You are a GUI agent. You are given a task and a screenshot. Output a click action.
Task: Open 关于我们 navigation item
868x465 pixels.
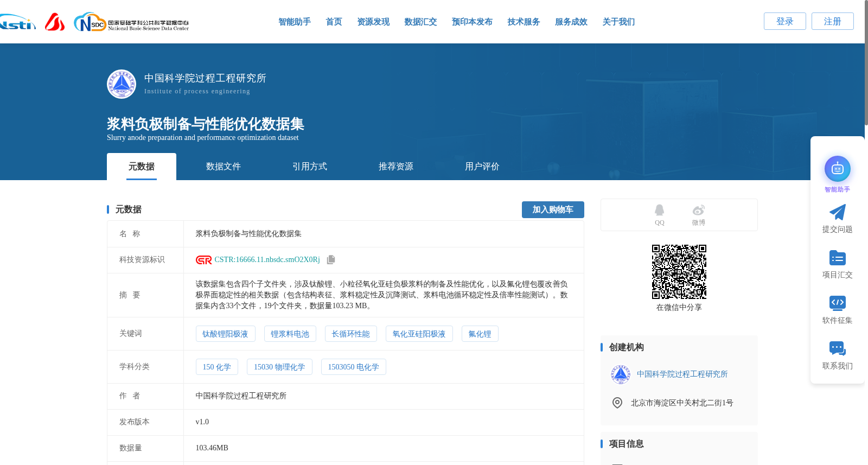click(x=618, y=22)
